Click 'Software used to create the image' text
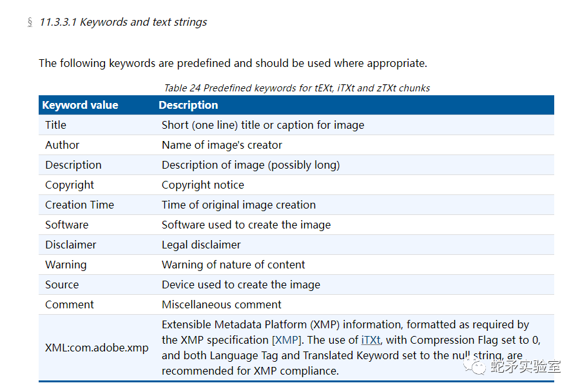Screen dimensions: 580x392 [246, 225]
